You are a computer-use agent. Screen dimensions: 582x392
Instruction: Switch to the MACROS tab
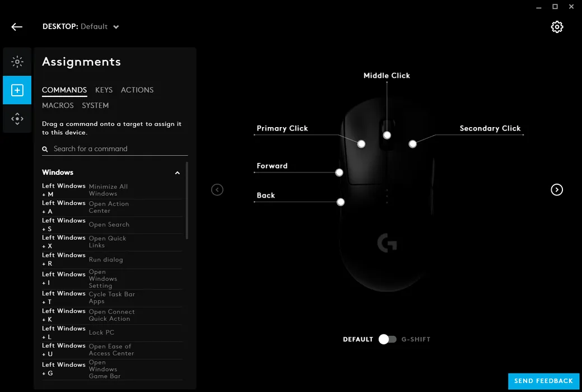click(58, 105)
